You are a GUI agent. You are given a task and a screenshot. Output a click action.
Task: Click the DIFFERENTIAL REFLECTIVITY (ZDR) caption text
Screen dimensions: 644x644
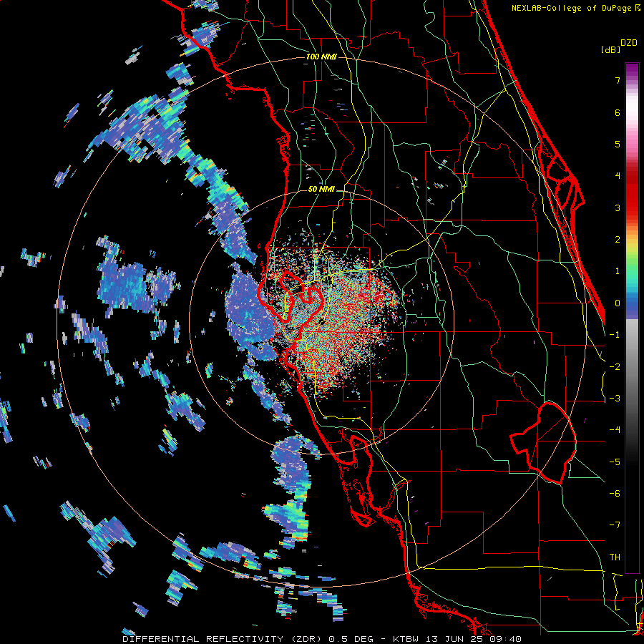click(x=224, y=639)
